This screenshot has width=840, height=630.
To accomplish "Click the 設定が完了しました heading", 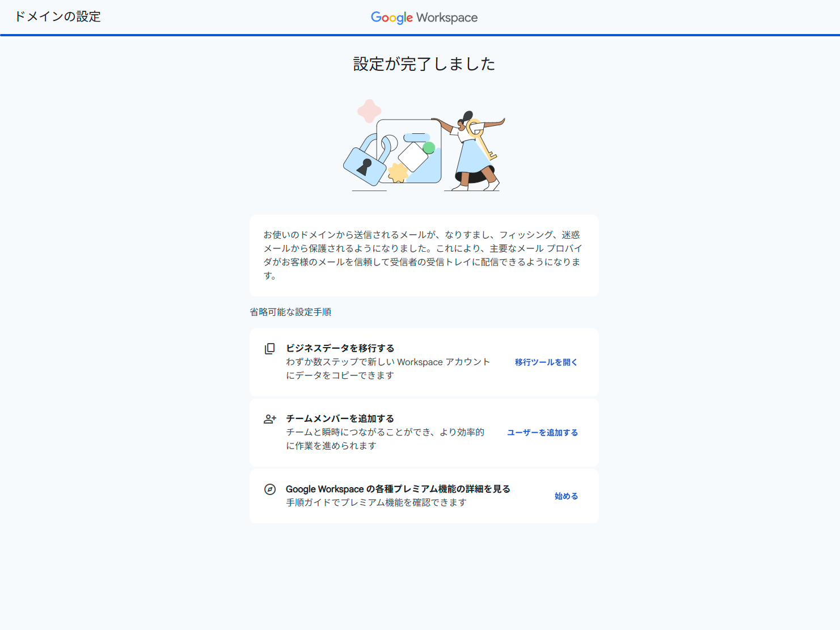I will pyautogui.click(x=424, y=64).
